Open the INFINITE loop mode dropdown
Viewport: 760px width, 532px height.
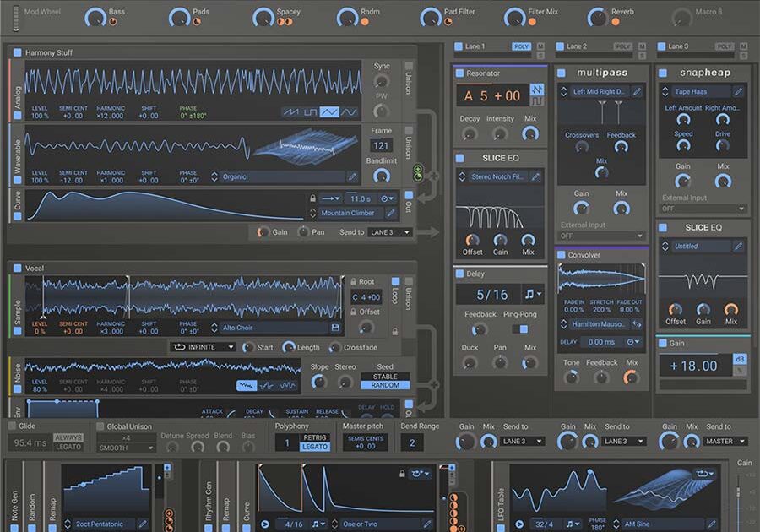tap(203, 347)
